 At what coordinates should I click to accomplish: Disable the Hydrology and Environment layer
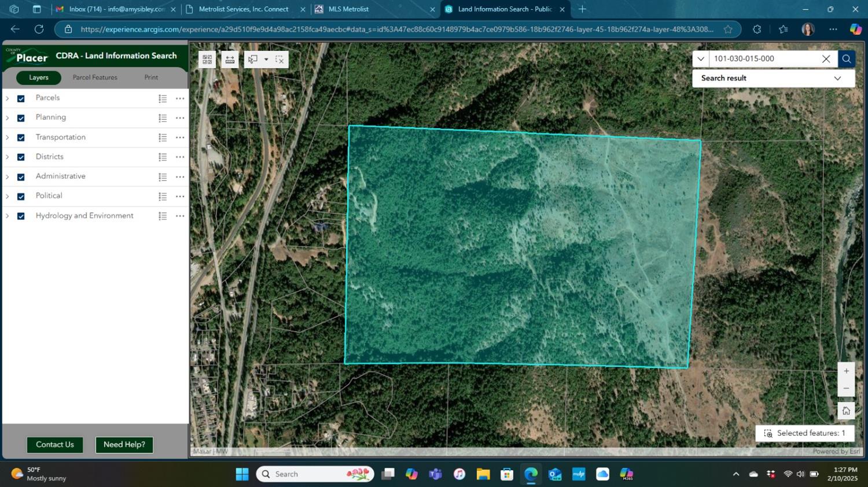pos(21,216)
